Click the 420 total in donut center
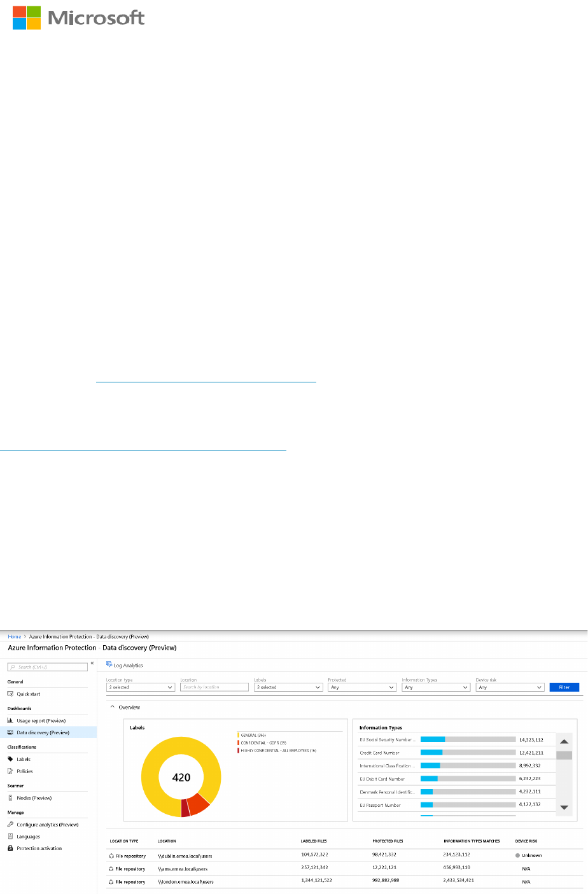Screen dimensions: 588x894 tap(181, 778)
